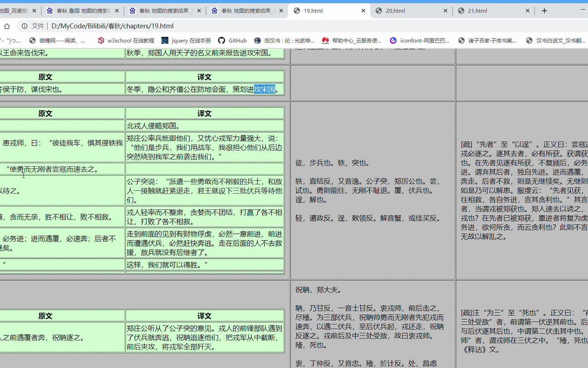
Task: Click the globe favicon on 20.html tab
Action: coord(379,11)
